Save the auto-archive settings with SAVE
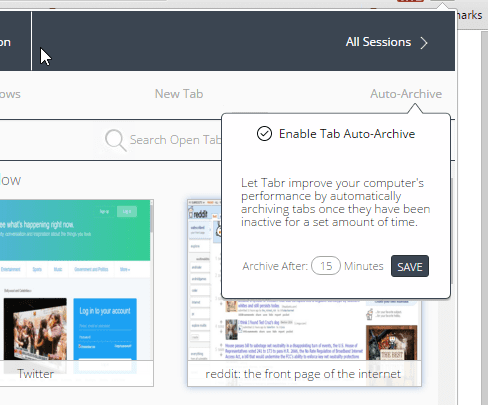This screenshot has width=488, height=405. (410, 266)
